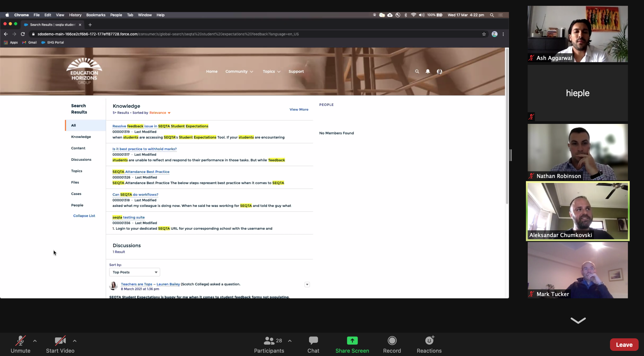Click the site search magnifier icon
The height and width of the screenshot is (356, 644).
point(417,71)
